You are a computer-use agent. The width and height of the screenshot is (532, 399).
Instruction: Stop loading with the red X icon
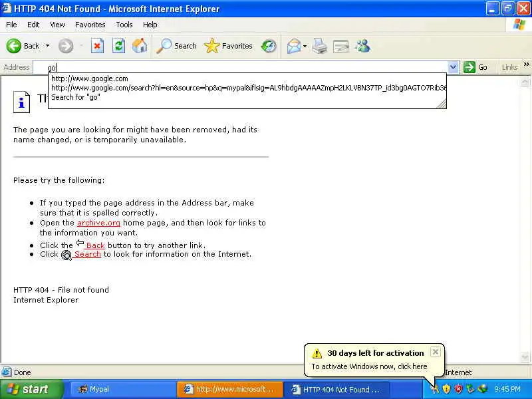97,46
